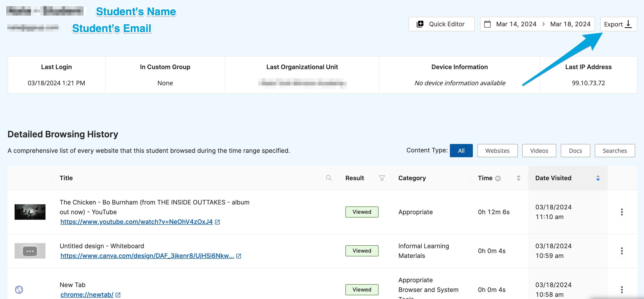
Task: Open more options for Untitled design row
Action: pyautogui.click(x=622, y=251)
